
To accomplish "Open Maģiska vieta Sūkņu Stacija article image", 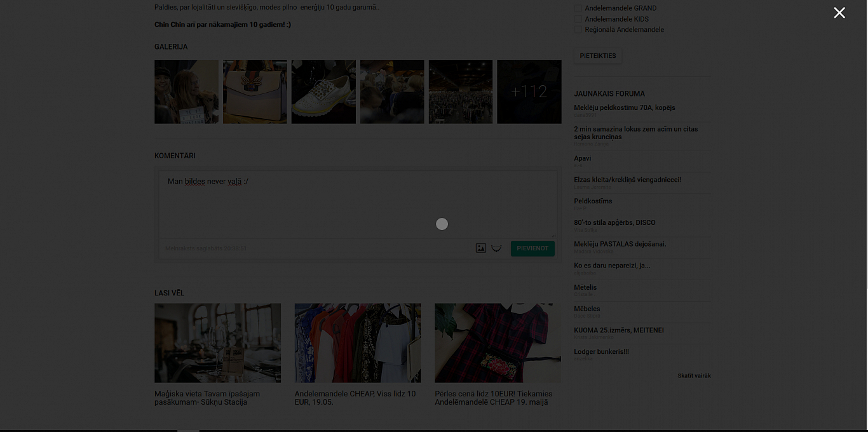I will pos(217,343).
